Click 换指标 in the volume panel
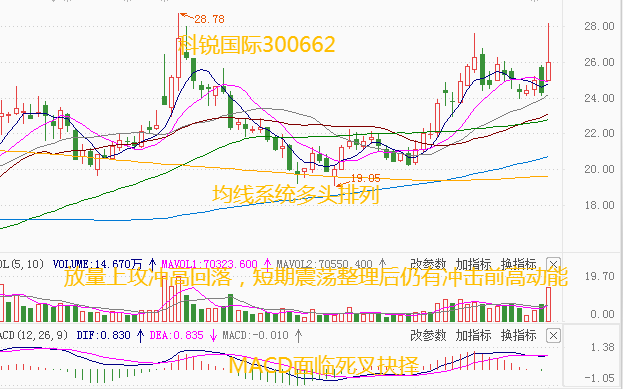The image size is (623, 389). click(519, 264)
